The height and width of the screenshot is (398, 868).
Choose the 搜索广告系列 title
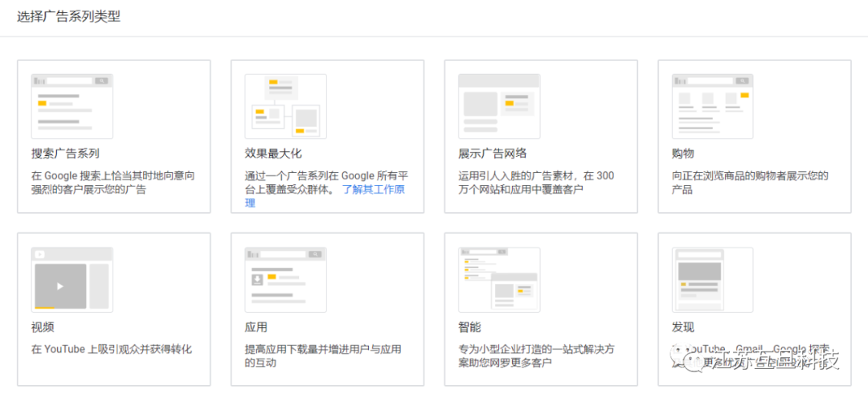pyautogui.click(x=66, y=154)
